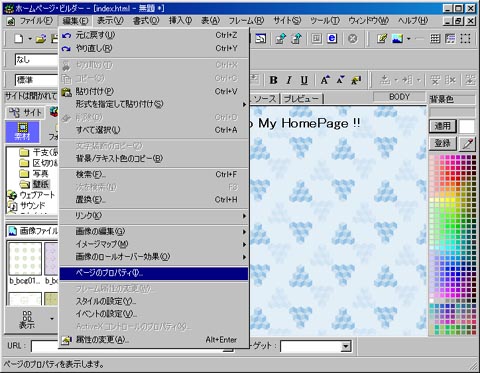Image resolution: width=480 pixels, height=373 pixels.
Task: Click the font color icon beside size icons
Action: [356, 80]
